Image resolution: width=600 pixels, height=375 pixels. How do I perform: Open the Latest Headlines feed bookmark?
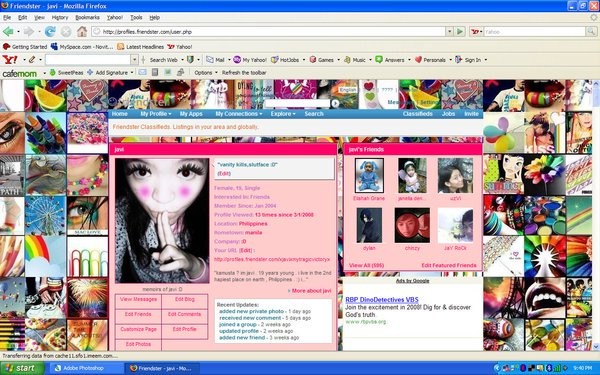coord(140,47)
